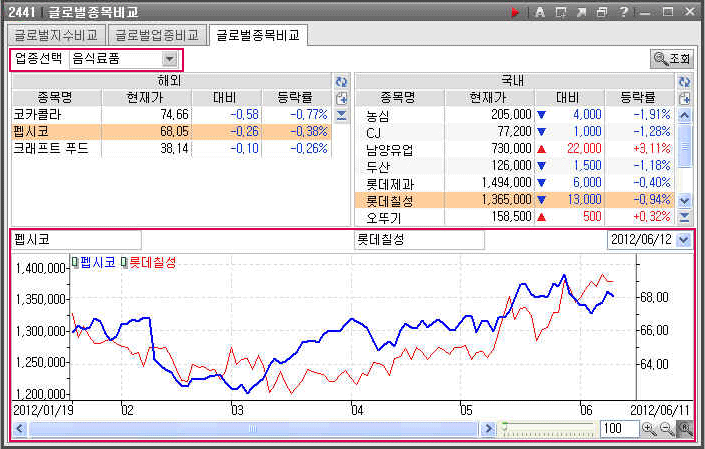Click the 국내 현재가 column header
This screenshot has width=705, height=449.
pyautogui.click(x=489, y=98)
